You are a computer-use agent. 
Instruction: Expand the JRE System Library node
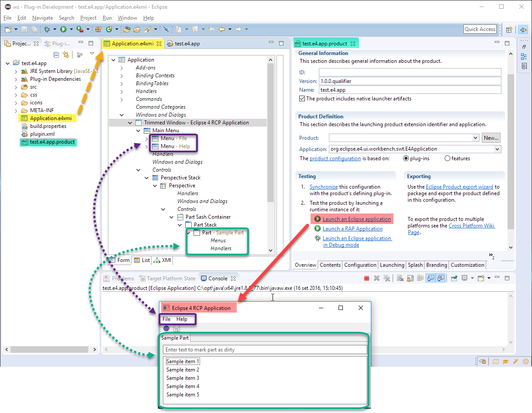click(x=16, y=71)
